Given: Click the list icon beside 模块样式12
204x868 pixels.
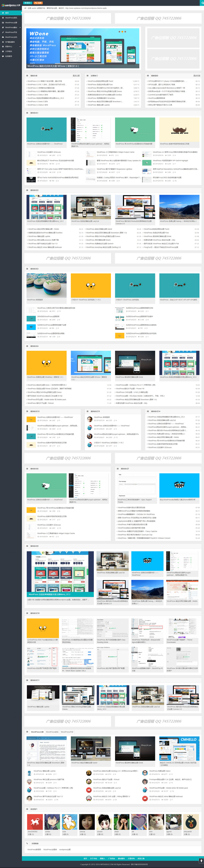Looking at the screenshot, I should click(27, 411).
